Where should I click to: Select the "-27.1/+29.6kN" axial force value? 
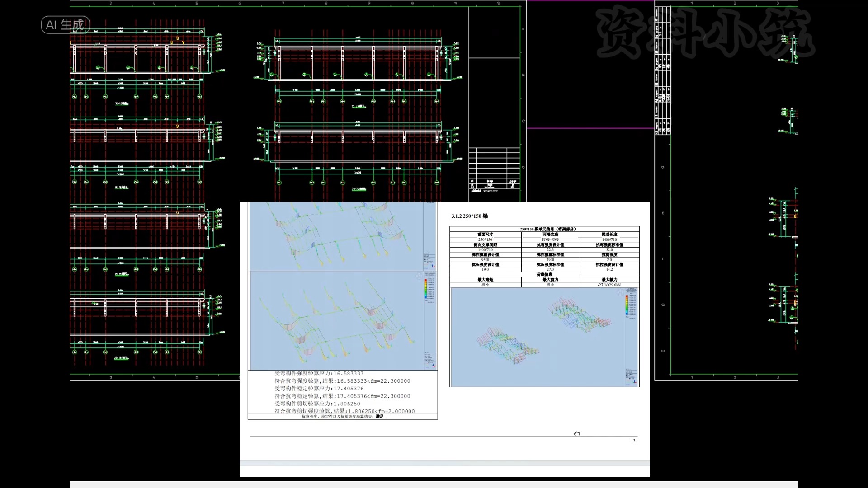(x=609, y=285)
